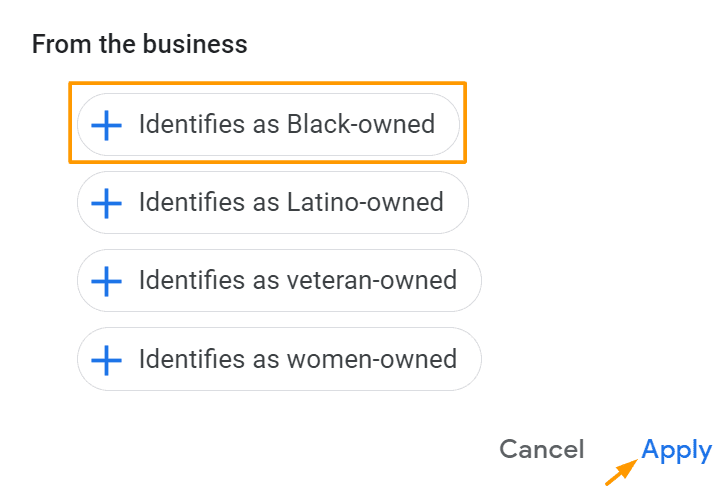Image resolution: width=724 pixels, height=495 pixels.
Task: Enable the Identifies as Latino-owned filter
Action: click(272, 203)
